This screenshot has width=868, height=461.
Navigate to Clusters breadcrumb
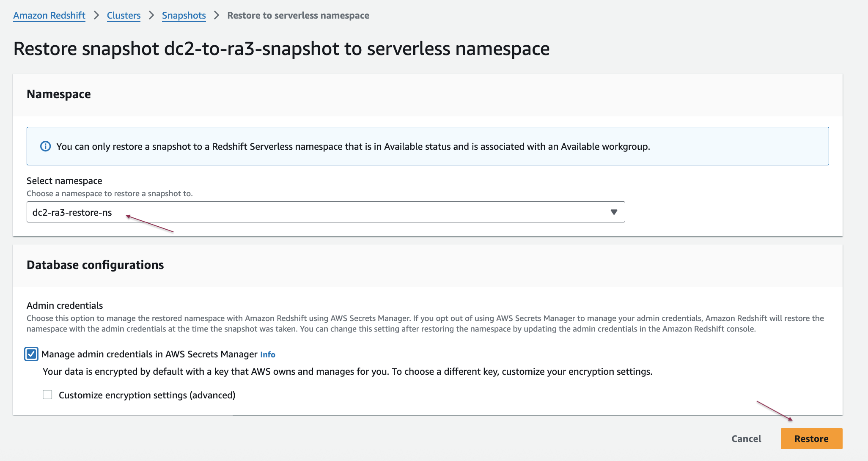click(124, 16)
